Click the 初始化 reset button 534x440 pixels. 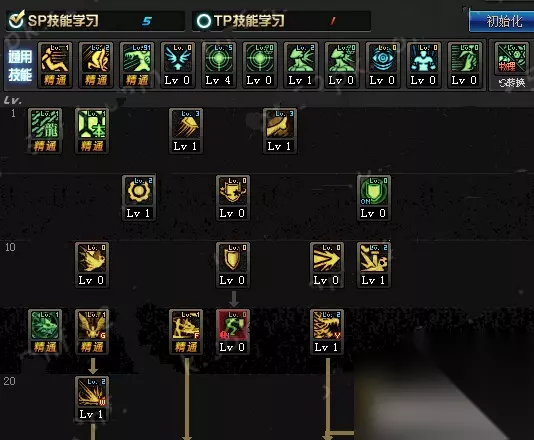(502, 21)
